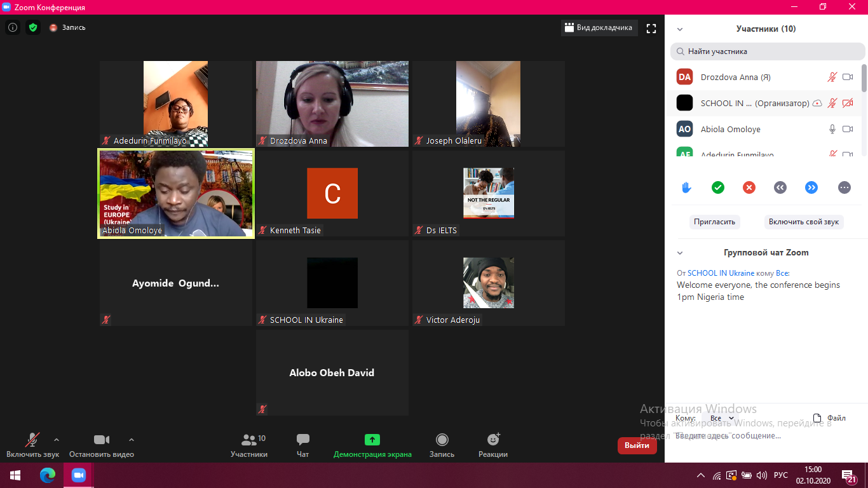Open the РУС language indicator
The width and height of the screenshot is (868, 488).
click(781, 475)
